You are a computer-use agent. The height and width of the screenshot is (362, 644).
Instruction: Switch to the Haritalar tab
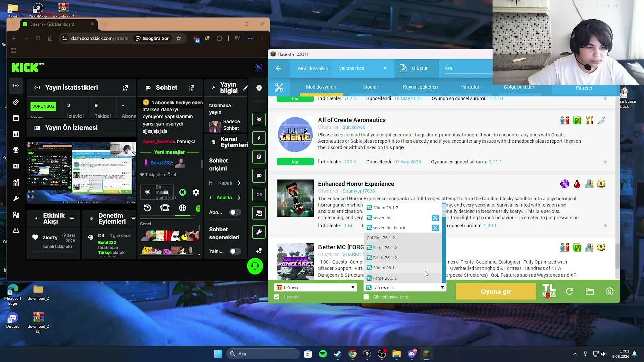[470, 87]
